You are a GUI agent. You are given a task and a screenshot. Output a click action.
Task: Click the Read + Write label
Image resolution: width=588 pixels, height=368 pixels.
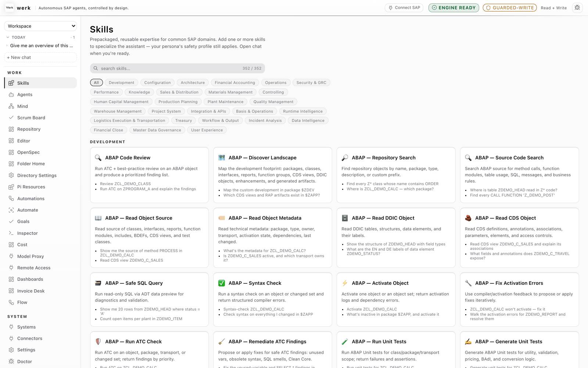click(554, 8)
